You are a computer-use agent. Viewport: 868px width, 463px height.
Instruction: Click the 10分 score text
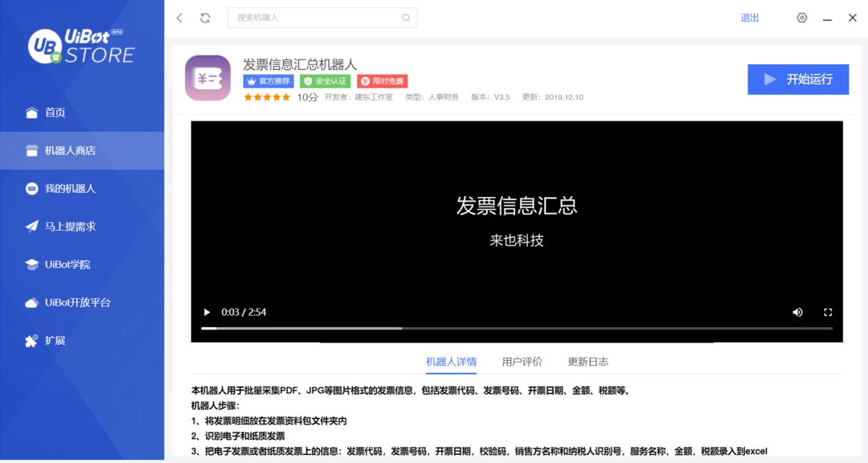[x=308, y=97]
